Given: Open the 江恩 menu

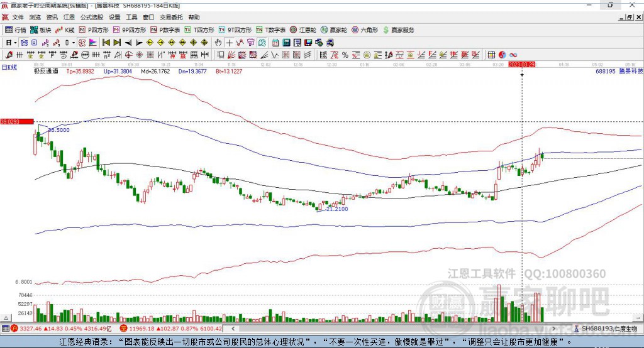Looking at the screenshot, I should 69,17.
